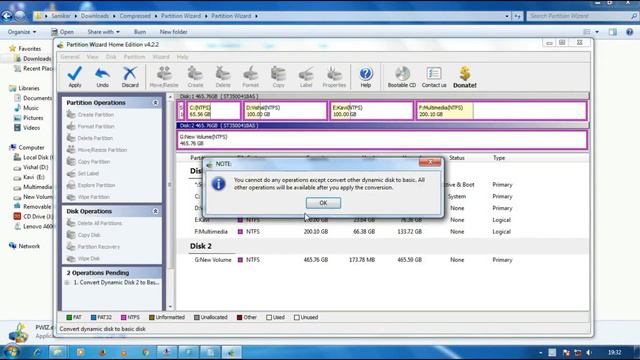Select pending Convert Dynamic Disk 2 operation
Image resolution: width=640 pixels, height=360 pixels.
pyautogui.click(x=116, y=282)
